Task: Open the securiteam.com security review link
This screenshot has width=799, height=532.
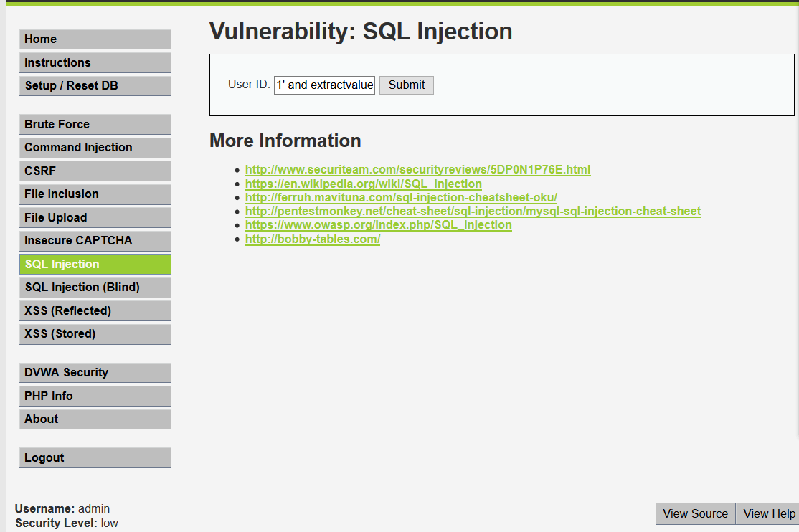Action: tap(418, 170)
